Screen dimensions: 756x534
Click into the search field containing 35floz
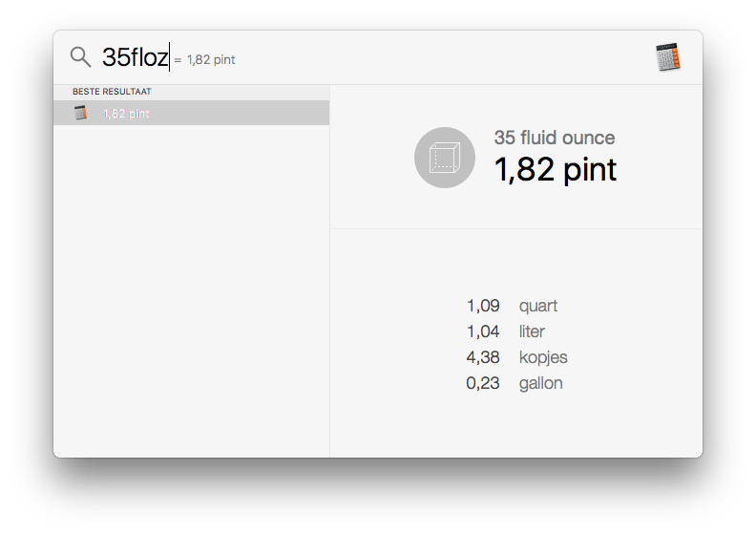[x=135, y=57]
